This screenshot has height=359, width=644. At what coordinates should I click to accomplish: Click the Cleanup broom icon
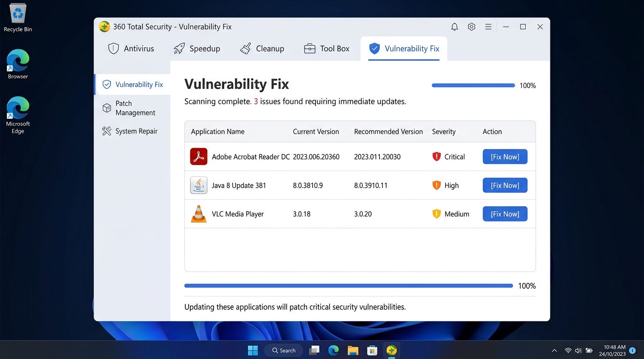coord(245,48)
